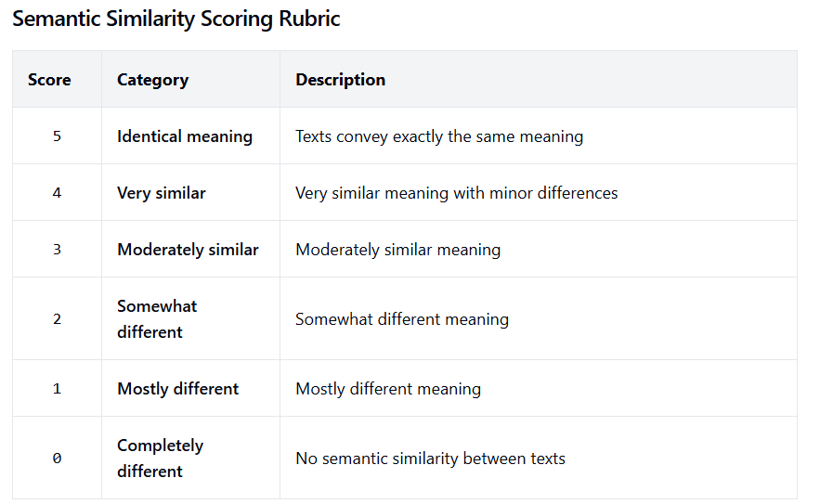Select the score 3 cell

pos(57,250)
